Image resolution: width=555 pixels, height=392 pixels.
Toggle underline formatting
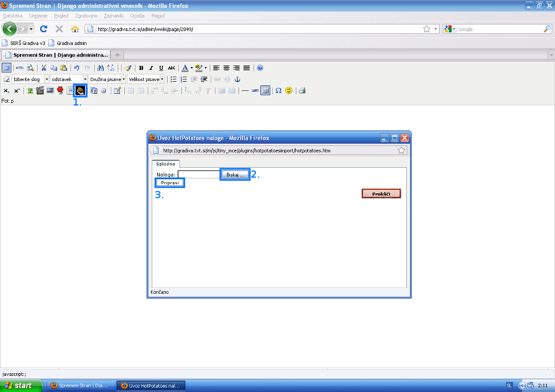click(x=161, y=68)
